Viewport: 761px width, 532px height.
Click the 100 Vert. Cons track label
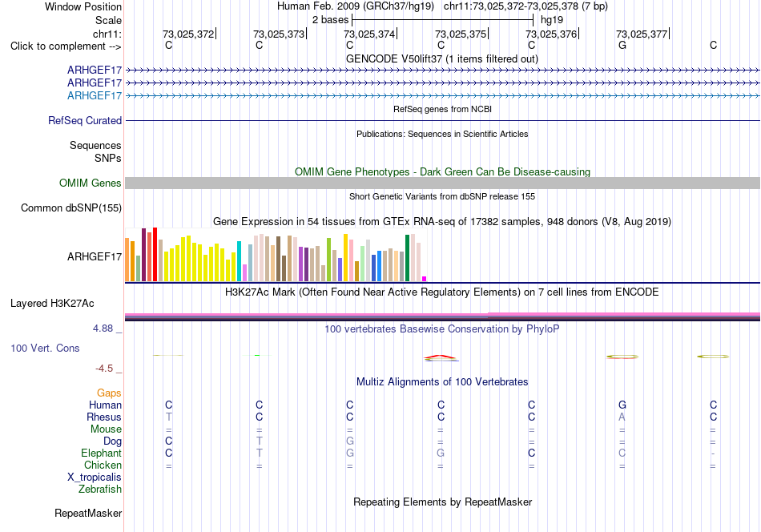click(x=45, y=348)
